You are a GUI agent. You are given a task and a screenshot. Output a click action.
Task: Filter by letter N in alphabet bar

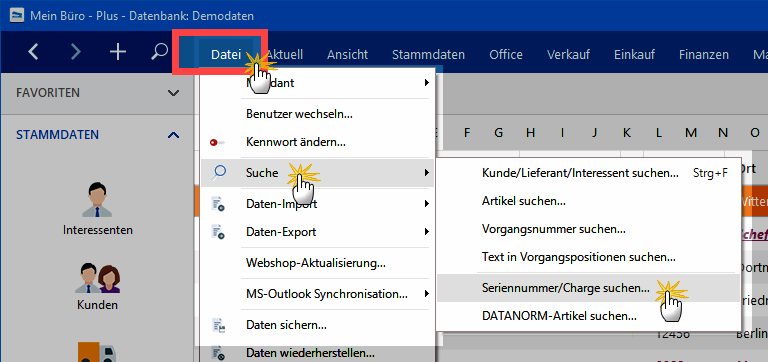click(x=723, y=132)
